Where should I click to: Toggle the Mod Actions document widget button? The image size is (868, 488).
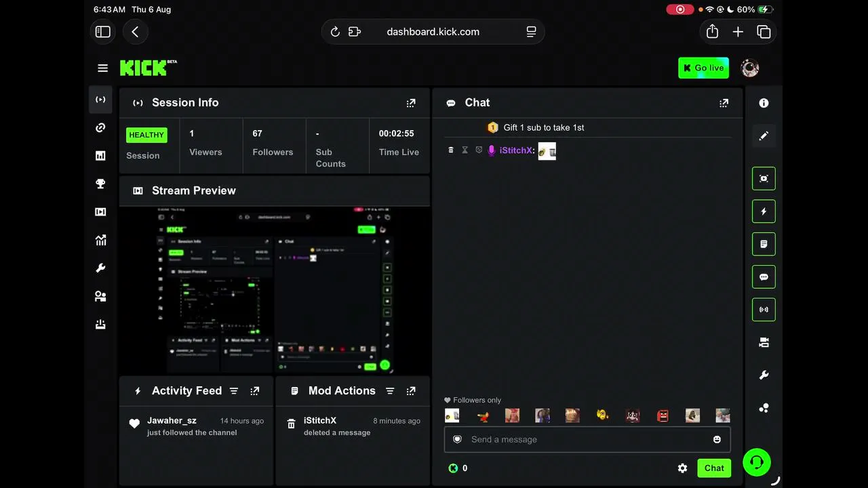tap(764, 244)
